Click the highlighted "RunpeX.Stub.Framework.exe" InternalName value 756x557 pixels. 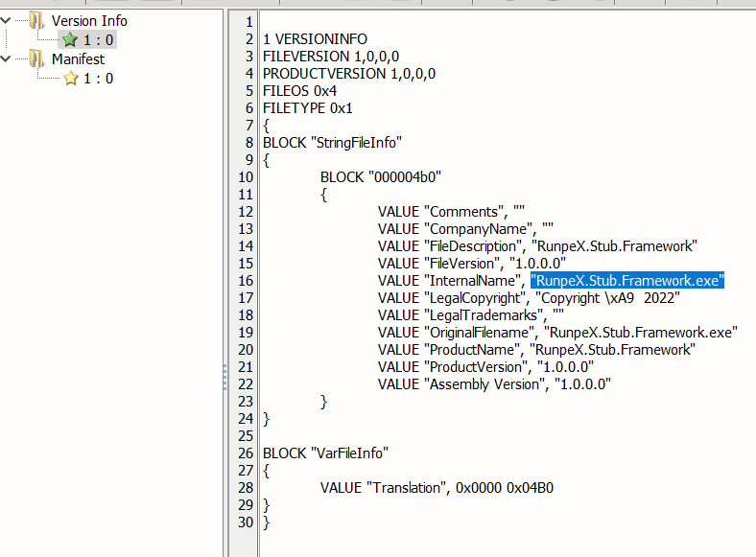point(627,281)
